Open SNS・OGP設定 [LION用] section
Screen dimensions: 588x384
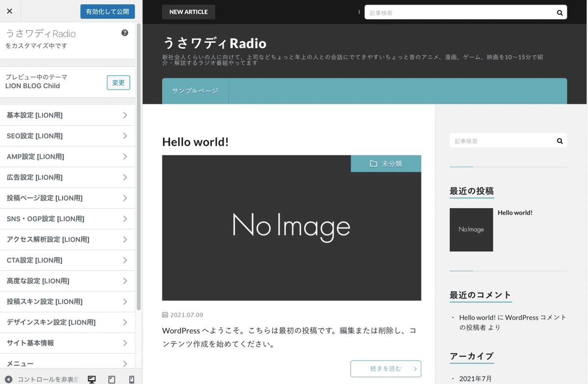[68, 219]
